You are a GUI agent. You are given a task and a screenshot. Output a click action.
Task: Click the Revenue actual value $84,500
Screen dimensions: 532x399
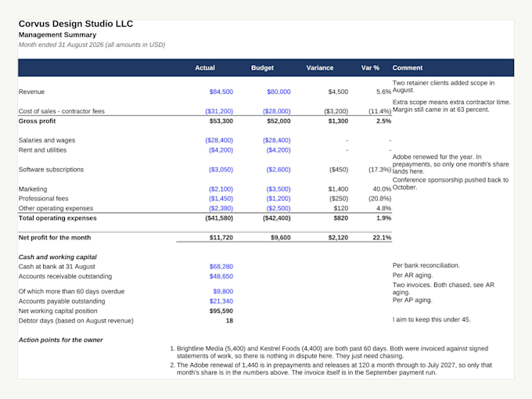pyautogui.click(x=221, y=92)
